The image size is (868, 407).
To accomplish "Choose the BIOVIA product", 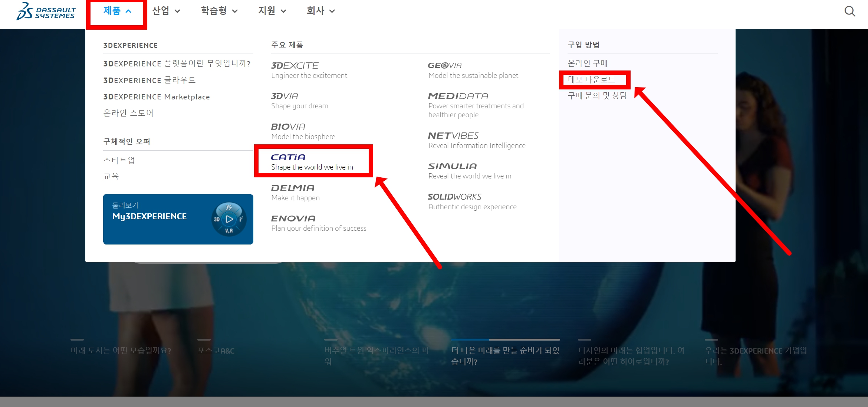I will coord(303,131).
